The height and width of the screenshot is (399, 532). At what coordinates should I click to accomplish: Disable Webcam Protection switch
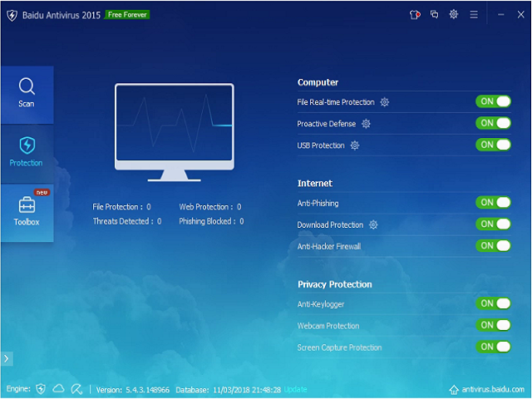493,325
